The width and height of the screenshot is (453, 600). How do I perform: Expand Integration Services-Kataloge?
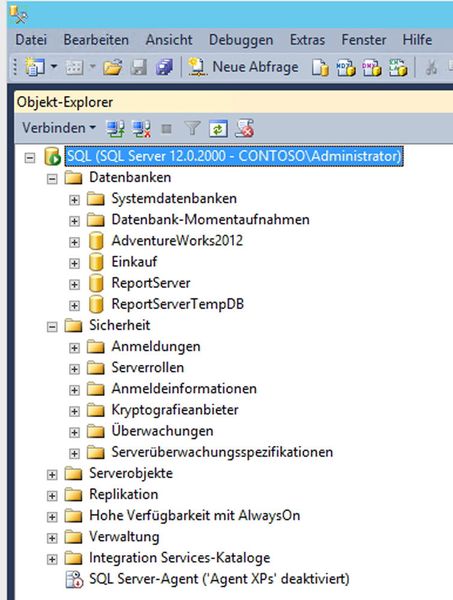[52, 559]
